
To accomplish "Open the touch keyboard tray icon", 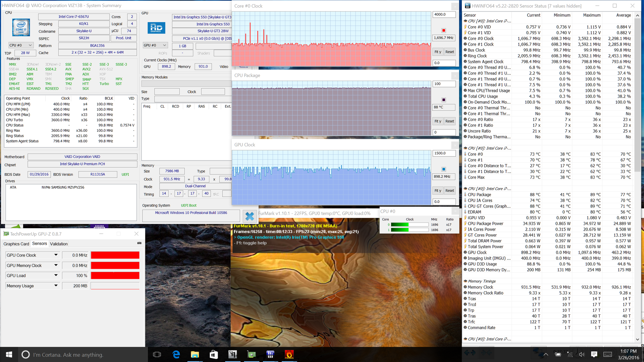I will pyautogui.click(x=607, y=355).
